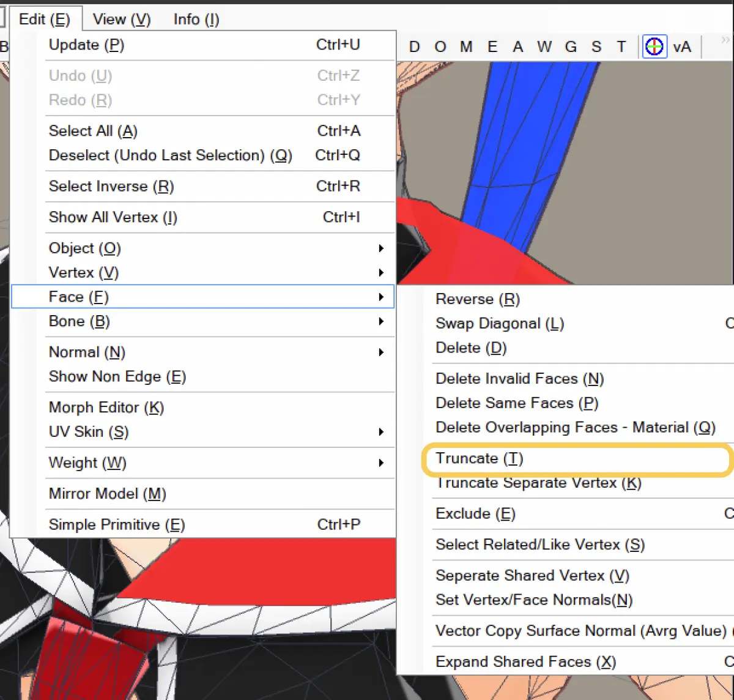Toggle the D letter toolbar button
The height and width of the screenshot is (700, 734).
click(414, 47)
